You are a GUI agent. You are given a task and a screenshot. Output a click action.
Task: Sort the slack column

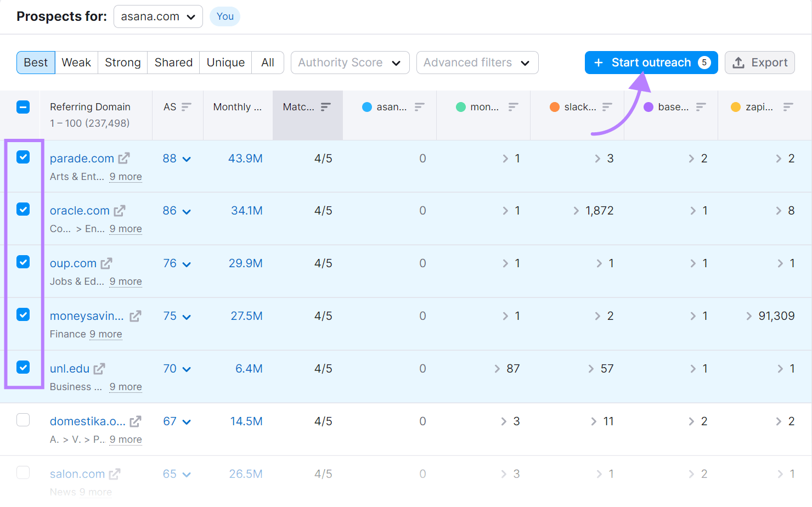(607, 107)
